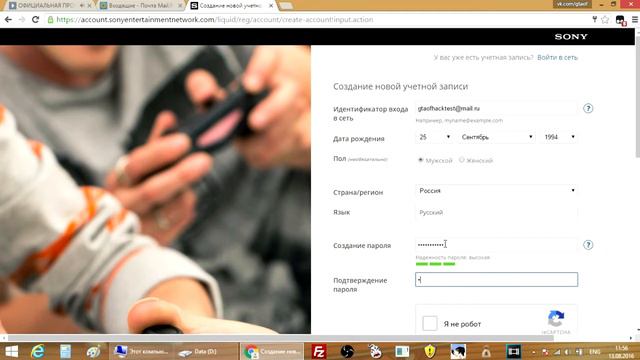Click the horizontal page scrollbar
The height and width of the screenshot is (360, 640).
(x=281, y=338)
